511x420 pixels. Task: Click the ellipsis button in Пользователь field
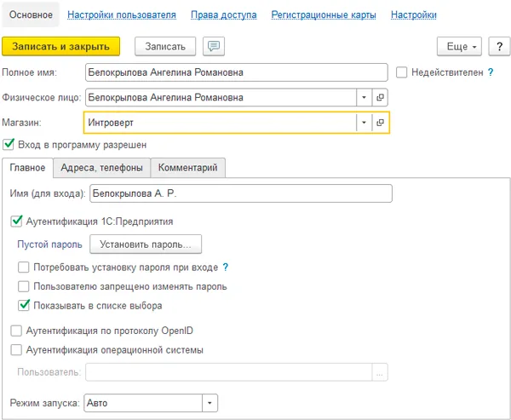pos(380,371)
